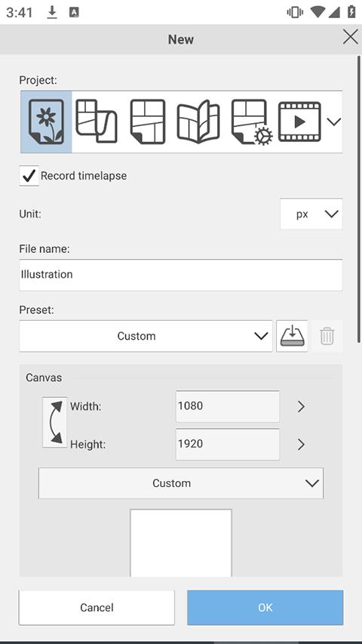Choose the Webtoon project type icon

tap(97, 122)
